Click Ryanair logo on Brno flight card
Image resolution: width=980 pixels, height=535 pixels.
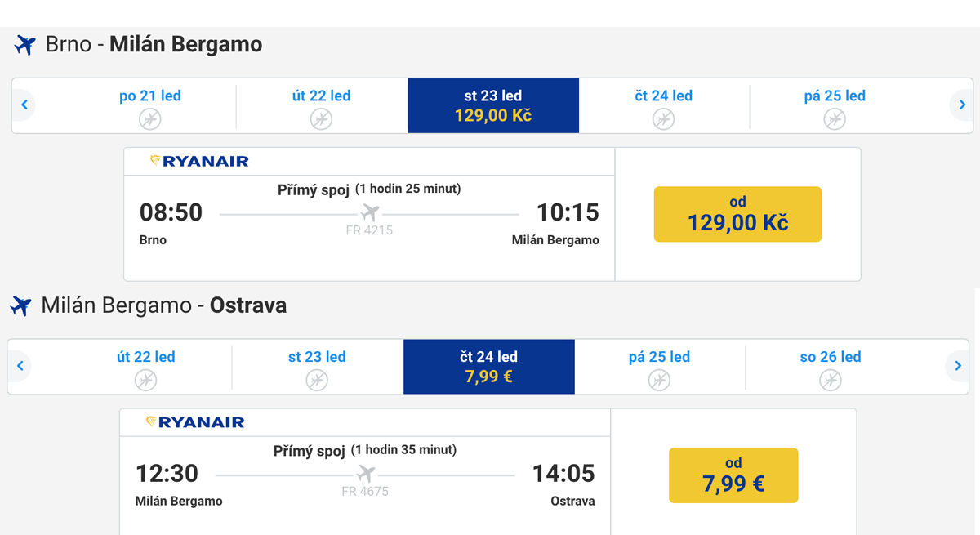point(200,162)
